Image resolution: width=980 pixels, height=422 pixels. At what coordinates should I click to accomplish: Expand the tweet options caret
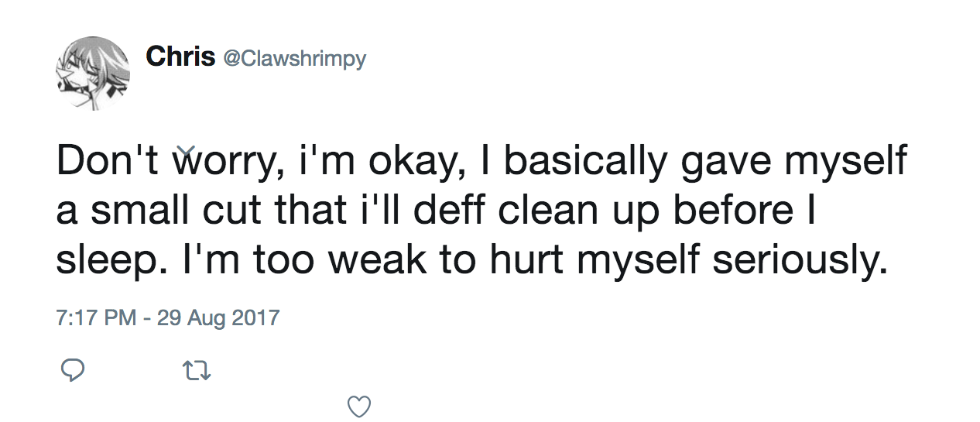pyautogui.click(x=184, y=149)
